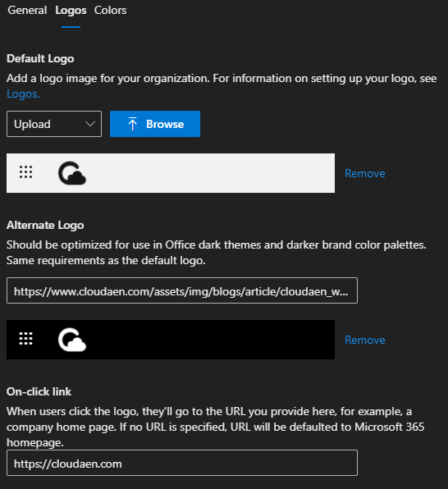This screenshot has width=448, height=489.
Task: Click the app launcher grid in default logo preview
Action: point(26,171)
